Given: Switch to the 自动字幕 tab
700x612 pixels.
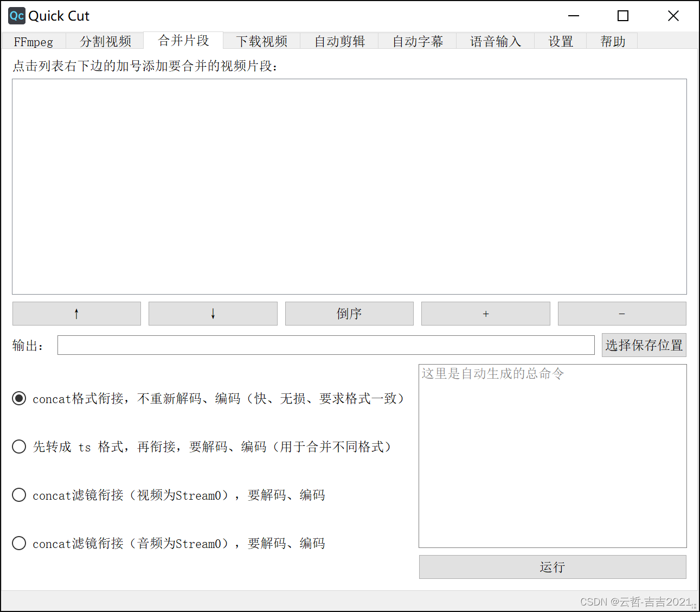Looking at the screenshot, I should [x=418, y=41].
